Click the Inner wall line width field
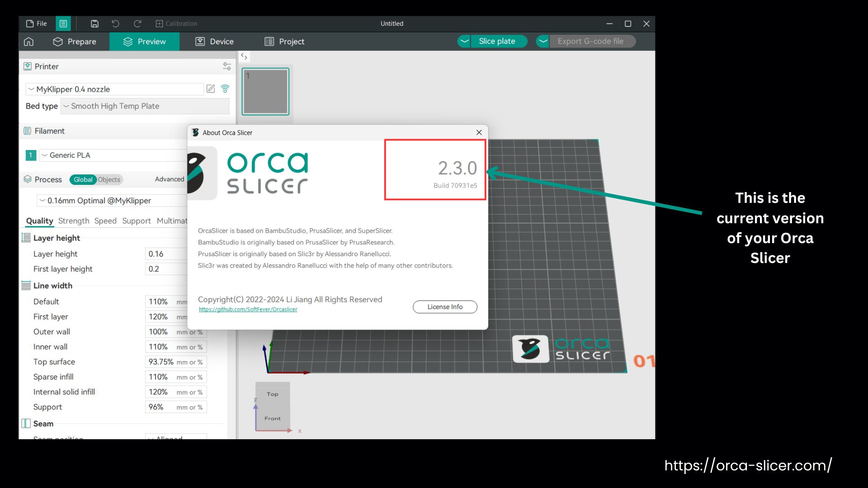Image resolution: width=868 pixels, height=488 pixels. click(176, 347)
